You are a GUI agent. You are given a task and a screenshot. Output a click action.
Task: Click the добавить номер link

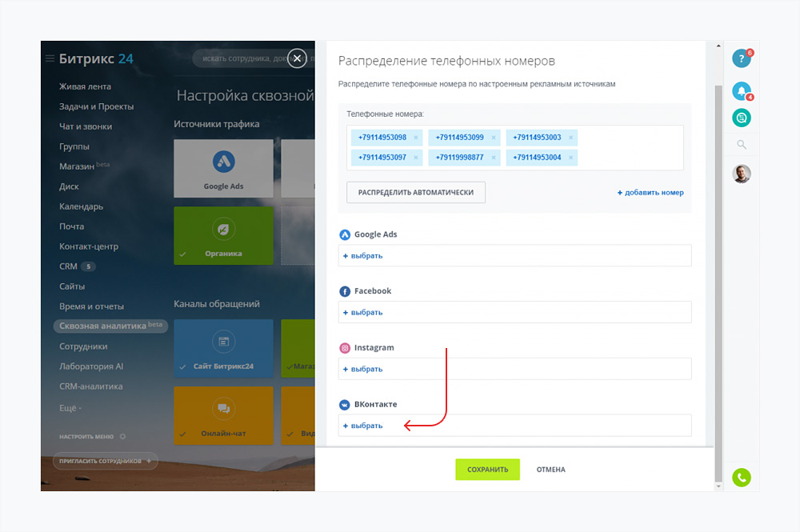coord(650,192)
